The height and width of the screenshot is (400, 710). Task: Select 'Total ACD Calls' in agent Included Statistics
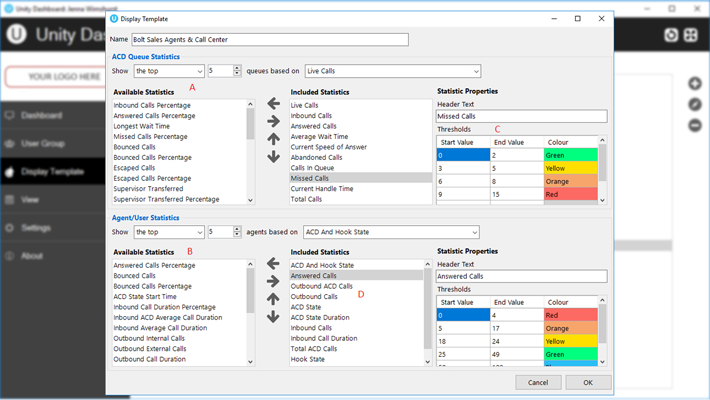click(x=314, y=348)
